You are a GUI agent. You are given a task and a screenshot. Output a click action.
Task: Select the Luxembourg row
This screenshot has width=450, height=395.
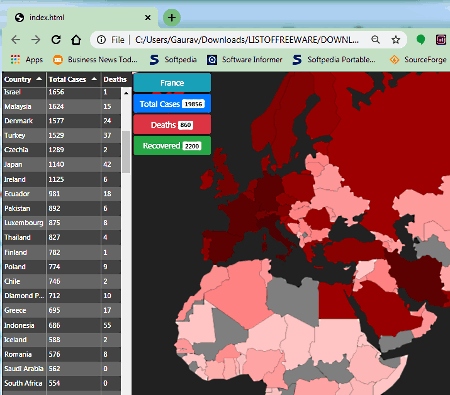point(62,223)
